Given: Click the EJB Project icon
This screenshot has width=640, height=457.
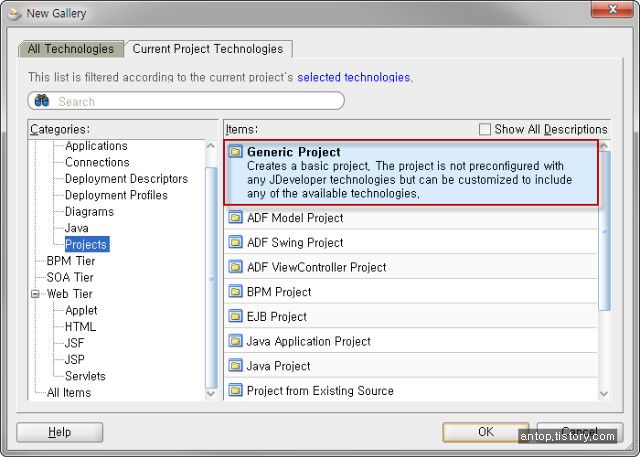Looking at the screenshot, I should 235,316.
